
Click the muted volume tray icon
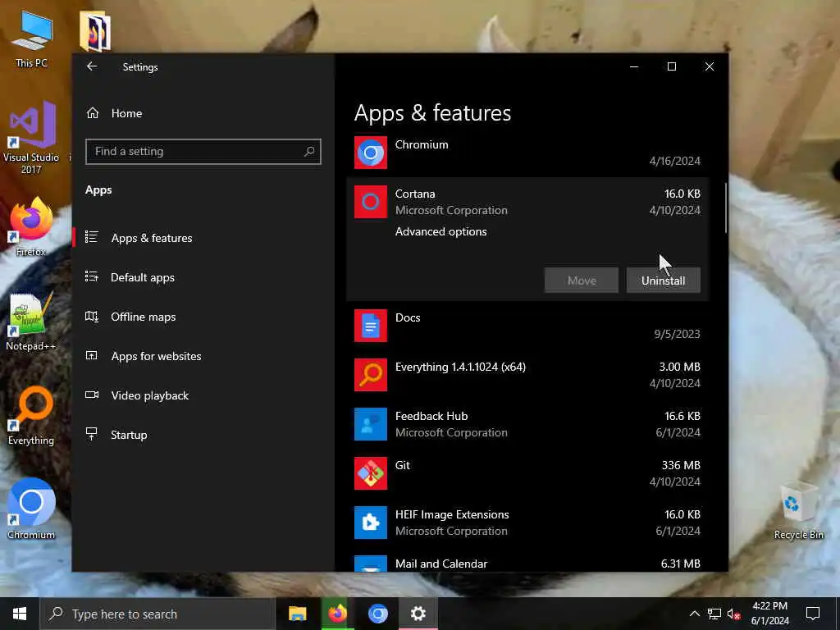(x=734, y=614)
